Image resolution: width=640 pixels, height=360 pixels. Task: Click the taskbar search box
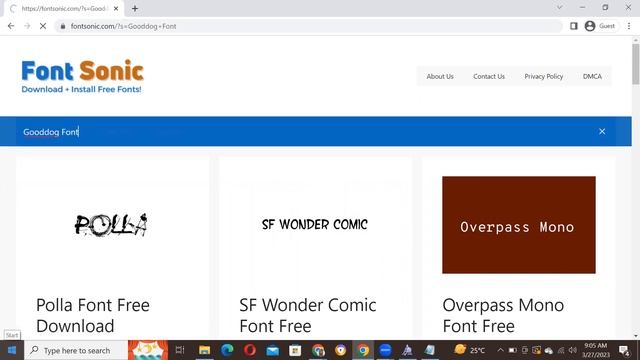(76, 350)
